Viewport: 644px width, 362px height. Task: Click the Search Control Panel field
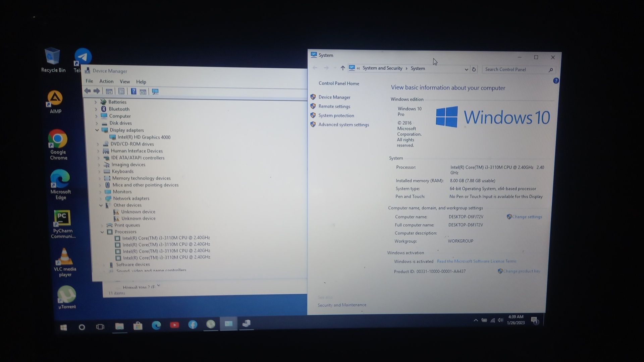[x=519, y=69]
